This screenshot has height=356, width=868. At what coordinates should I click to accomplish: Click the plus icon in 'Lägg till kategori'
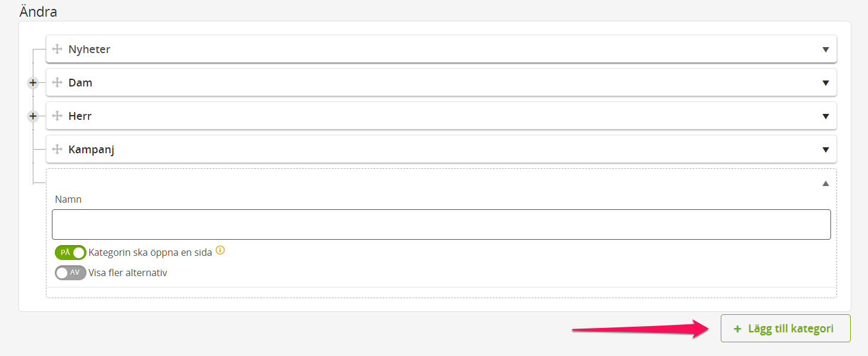(x=737, y=329)
